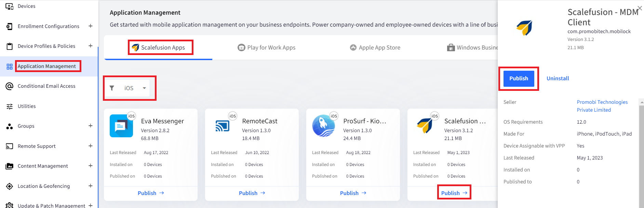Switch to Play for Work Apps tab

click(267, 47)
